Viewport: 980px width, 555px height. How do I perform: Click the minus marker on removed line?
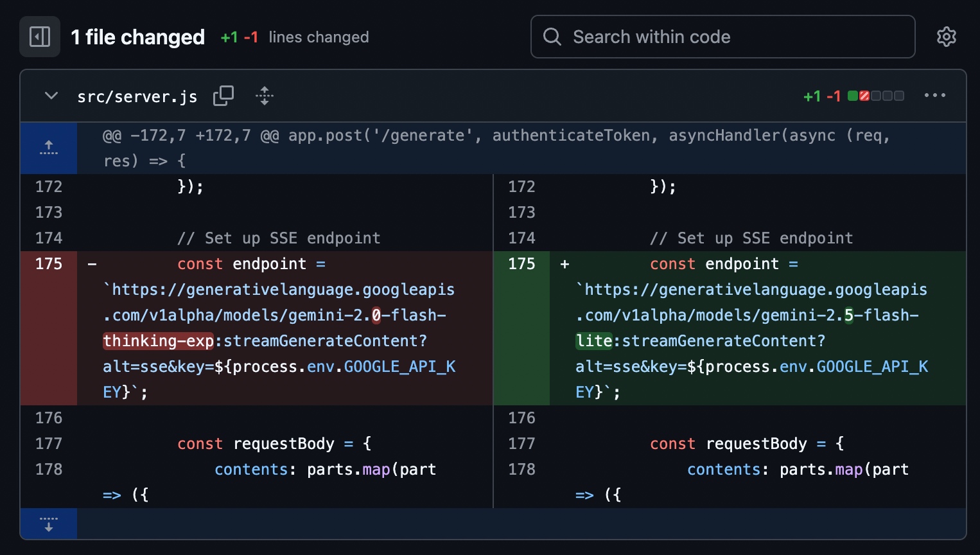click(x=92, y=264)
